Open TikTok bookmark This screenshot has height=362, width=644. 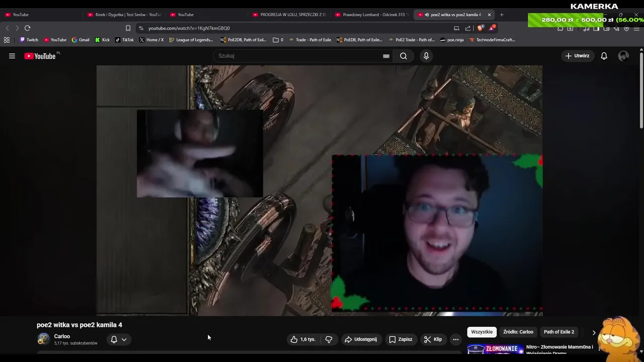[124, 40]
